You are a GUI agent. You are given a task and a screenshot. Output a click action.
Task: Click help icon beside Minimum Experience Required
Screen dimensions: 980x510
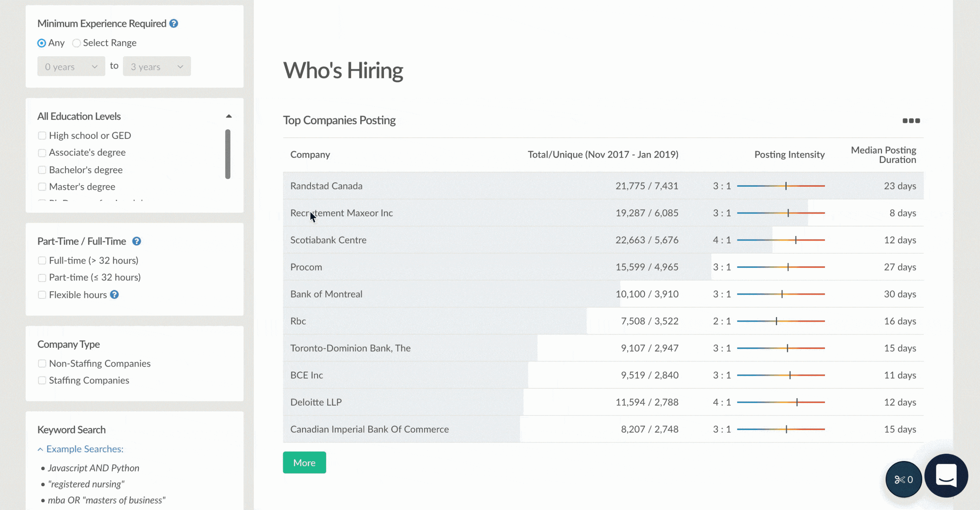coord(173,24)
